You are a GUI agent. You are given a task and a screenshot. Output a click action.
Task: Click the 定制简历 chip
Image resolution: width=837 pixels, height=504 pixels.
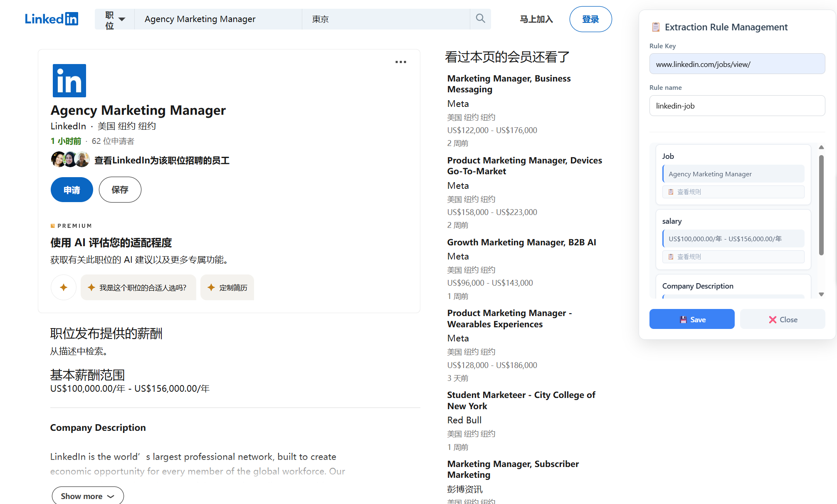(227, 287)
